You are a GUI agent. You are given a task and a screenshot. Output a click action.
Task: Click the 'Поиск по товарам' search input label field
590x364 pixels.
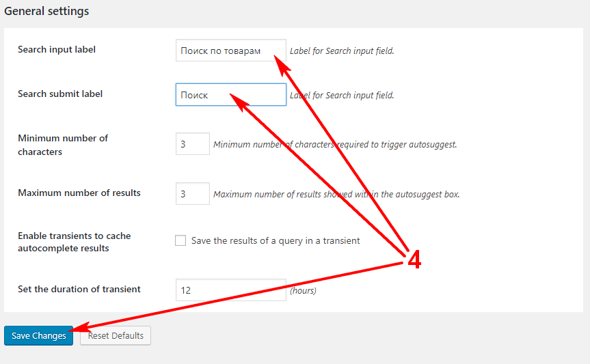pos(230,51)
